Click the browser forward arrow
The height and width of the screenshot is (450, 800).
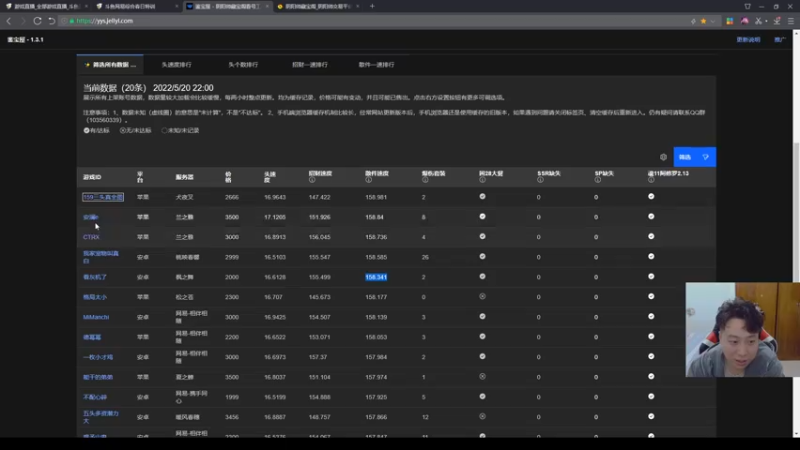click(x=23, y=21)
